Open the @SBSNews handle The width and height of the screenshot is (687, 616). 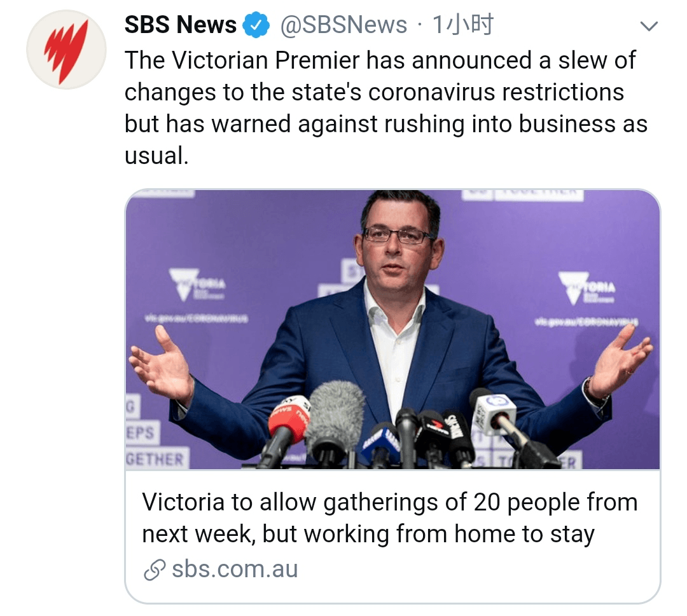coord(343,25)
